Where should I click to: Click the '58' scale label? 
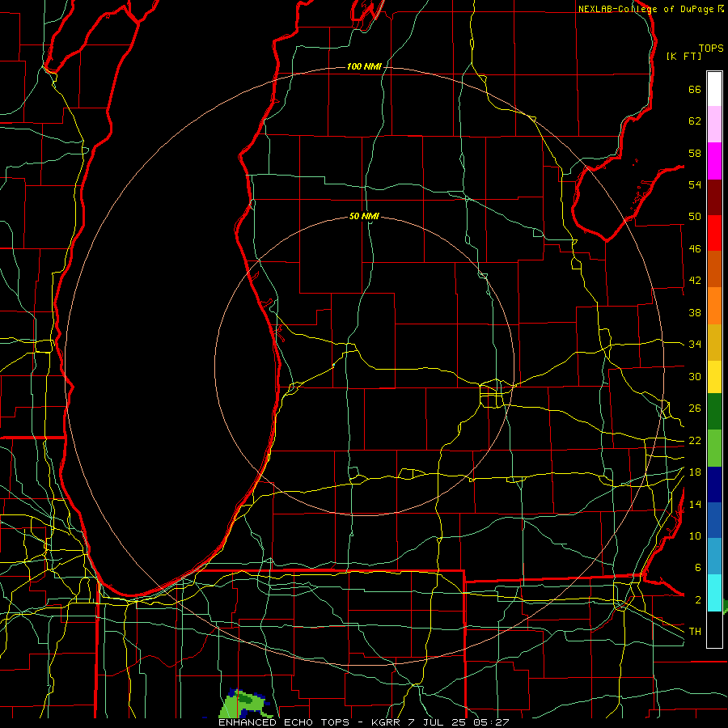click(x=695, y=153)
